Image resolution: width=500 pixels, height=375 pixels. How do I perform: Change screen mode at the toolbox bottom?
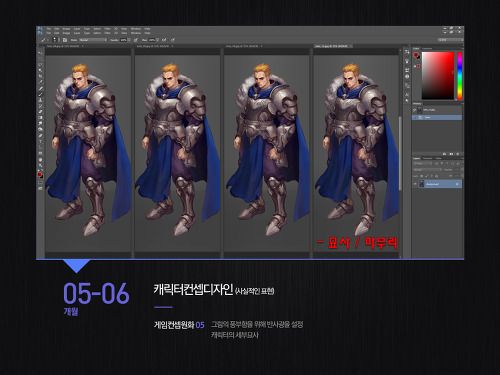(41, 188)
